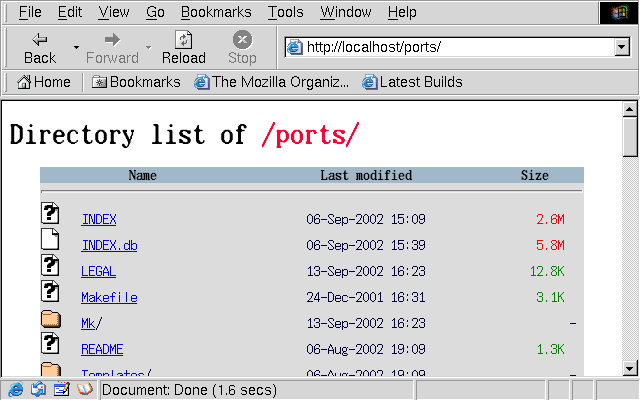Click the URL field showing localhost/ports
This screenshot has height=400, width=640.
[x=459, y=47]
